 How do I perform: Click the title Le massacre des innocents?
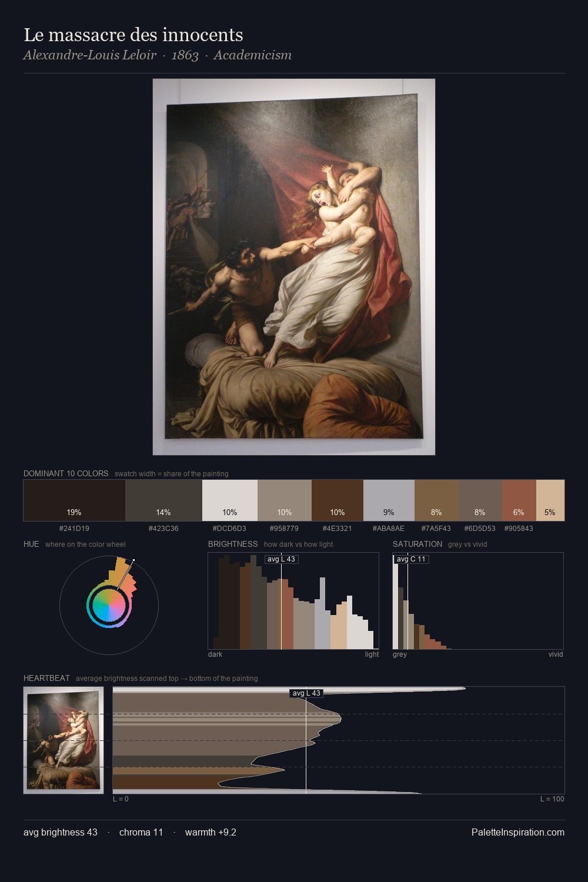[133, 35]
